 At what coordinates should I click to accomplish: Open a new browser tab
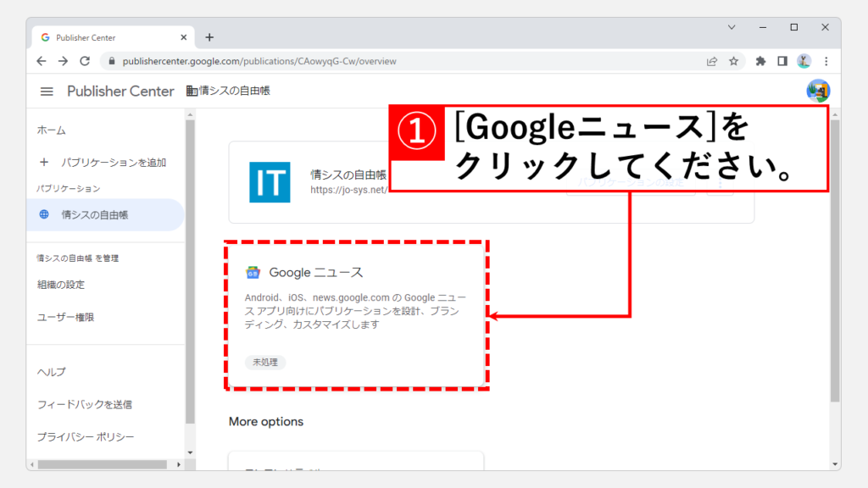pos(209,37)
